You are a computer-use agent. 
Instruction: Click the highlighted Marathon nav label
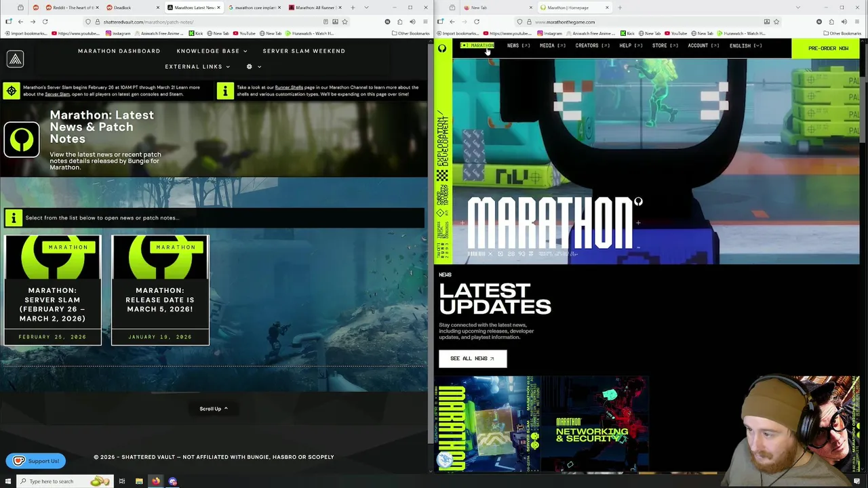pyautogui.click(x=477, y=45)
